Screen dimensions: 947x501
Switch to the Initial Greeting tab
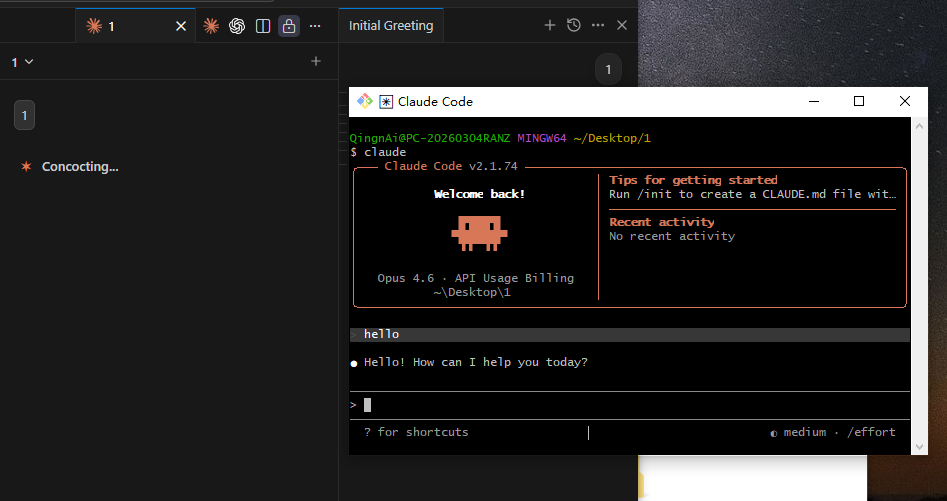[391, 26]
